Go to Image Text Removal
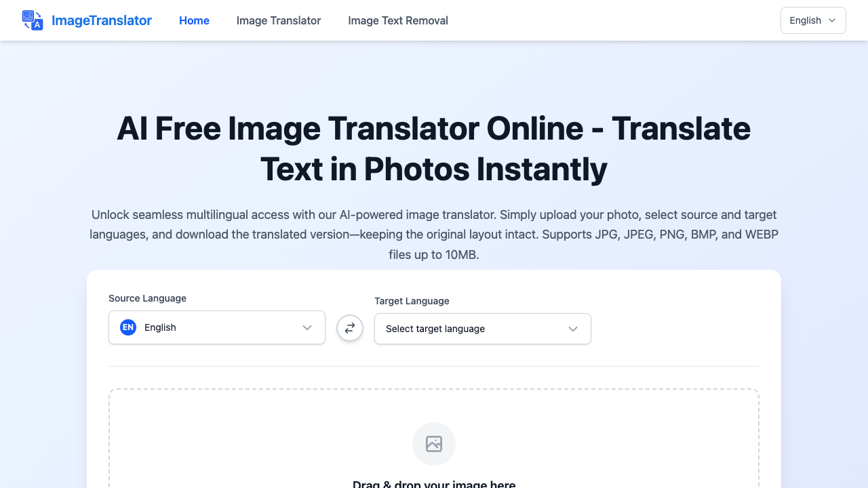 pyautogui.click(x=397, y=20)
